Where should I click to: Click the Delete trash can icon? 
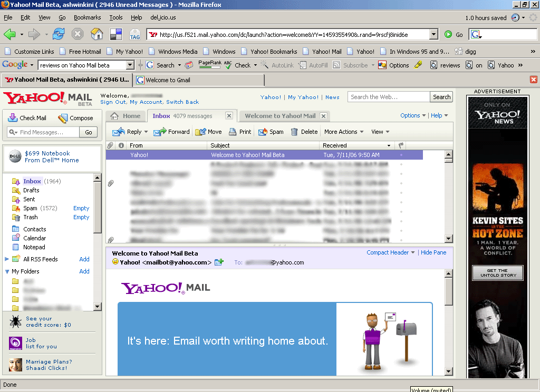click(x=294, y=132)
